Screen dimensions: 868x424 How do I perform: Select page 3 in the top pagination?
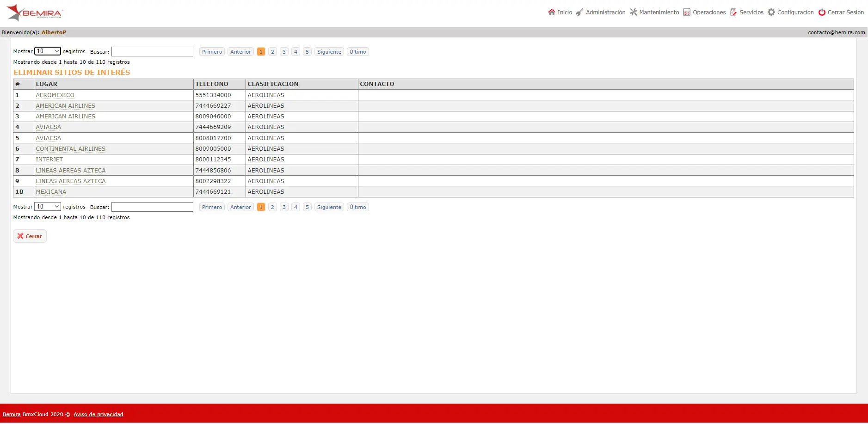[284, 52]
